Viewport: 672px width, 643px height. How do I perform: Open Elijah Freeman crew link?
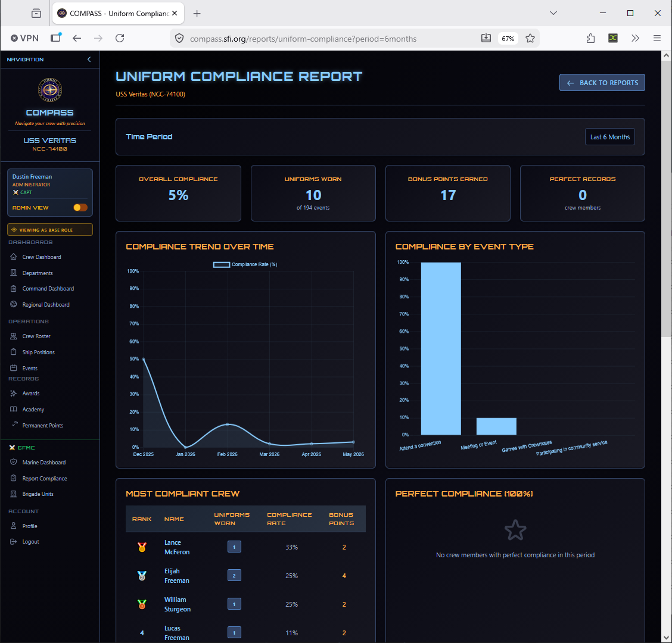[176, 576]
